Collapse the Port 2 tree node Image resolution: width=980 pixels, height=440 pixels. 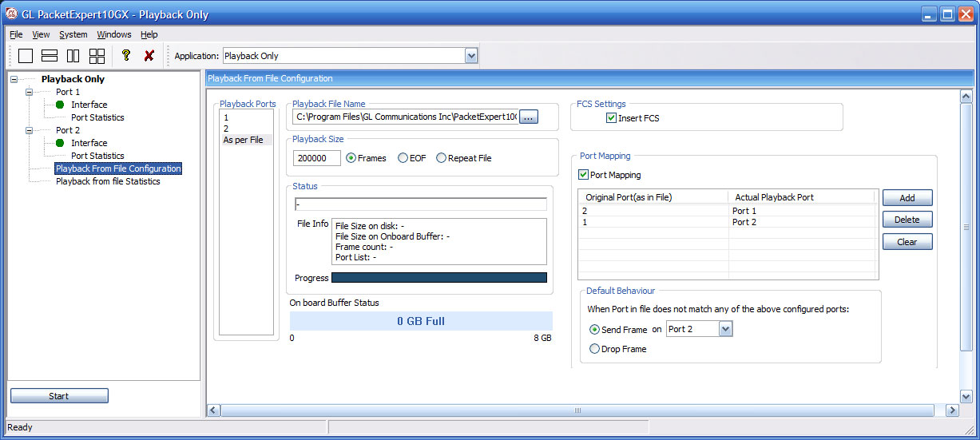30,130
